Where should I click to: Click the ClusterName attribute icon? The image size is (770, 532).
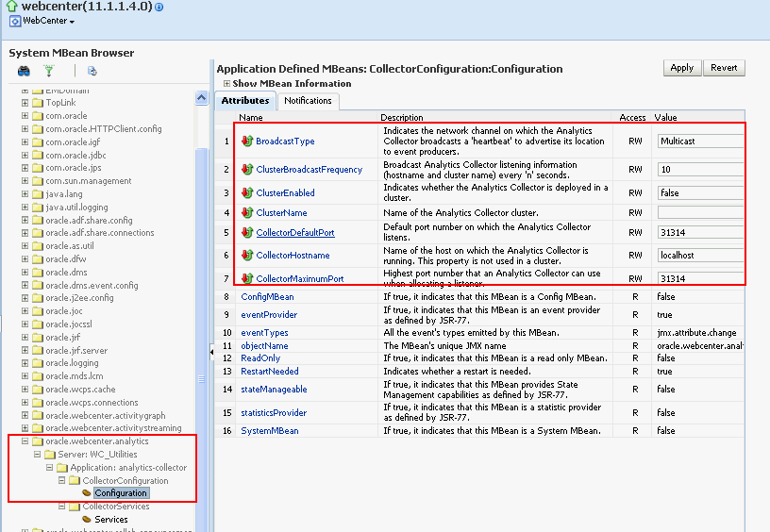pos(247,212)
